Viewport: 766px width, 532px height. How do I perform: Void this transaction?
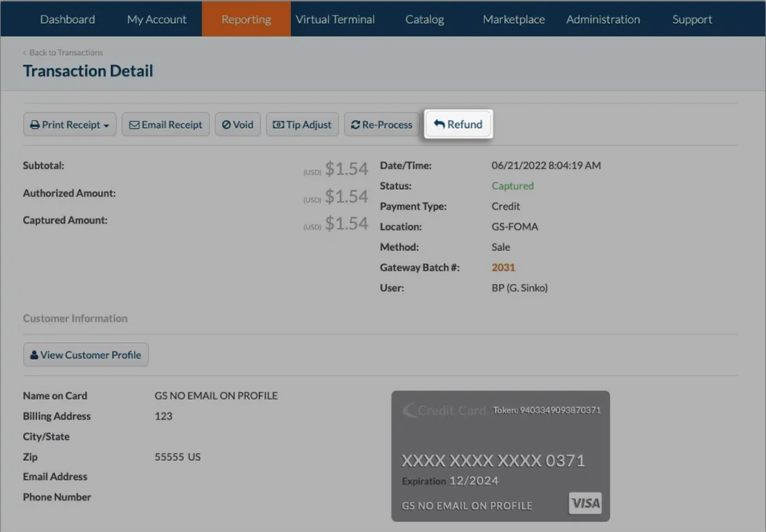click(238, 125)
